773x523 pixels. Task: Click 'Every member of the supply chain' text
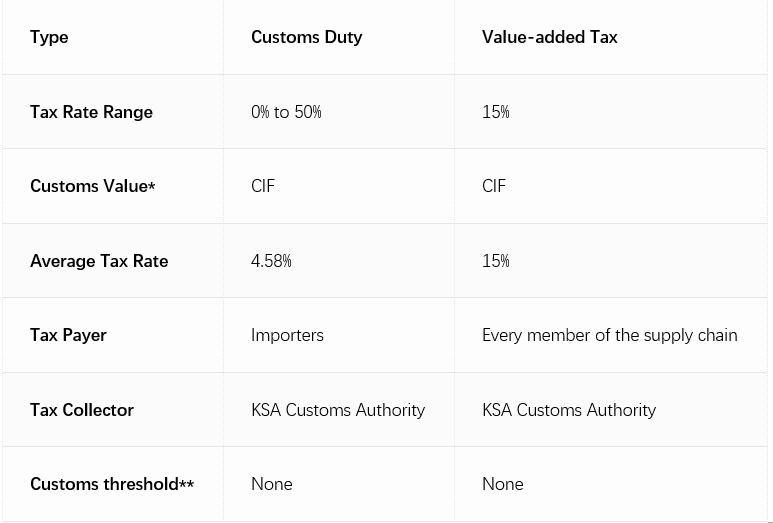(x=609, y=335)
